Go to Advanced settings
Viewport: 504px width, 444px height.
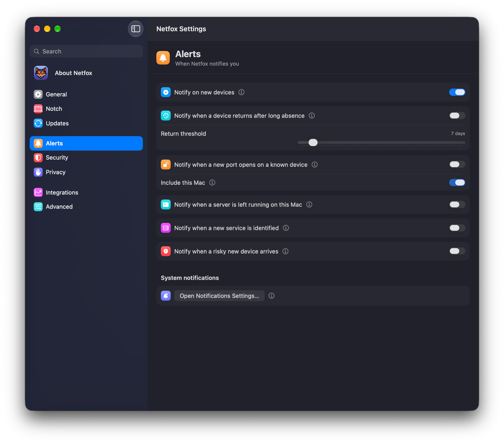coord(86,207)
